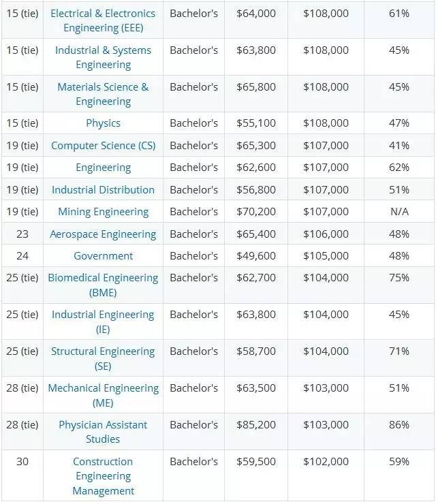Viewport: 436px width, 504px height.
Task: Click Biomedical Engineering (BME) link
Action: pyautogui.click(x=103, y=285)
